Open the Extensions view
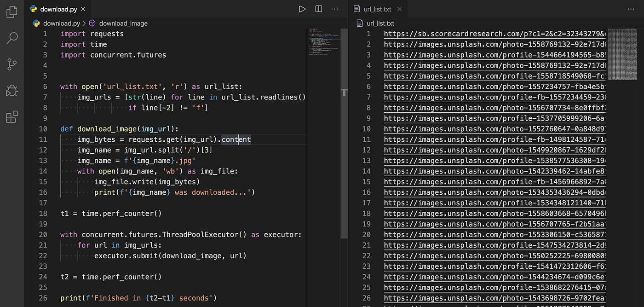The image size is (644, 307). (x=11, y=117)
